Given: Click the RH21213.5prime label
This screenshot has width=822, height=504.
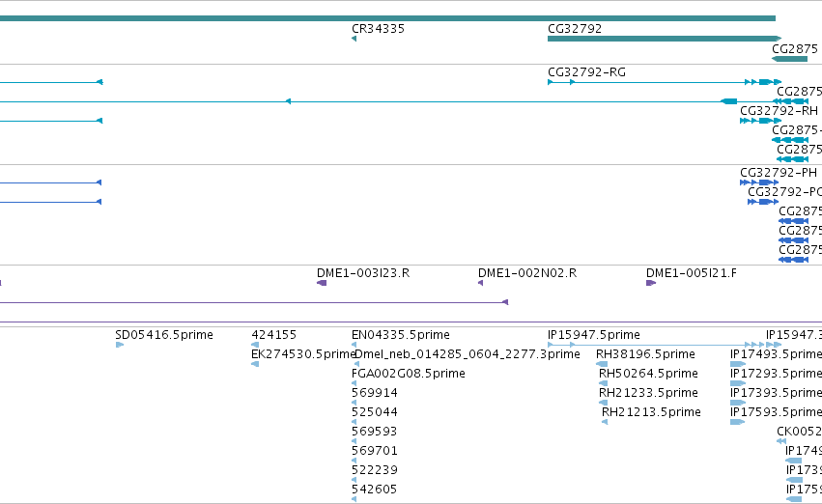Looking at the screenshot, I should coord(651,413).
